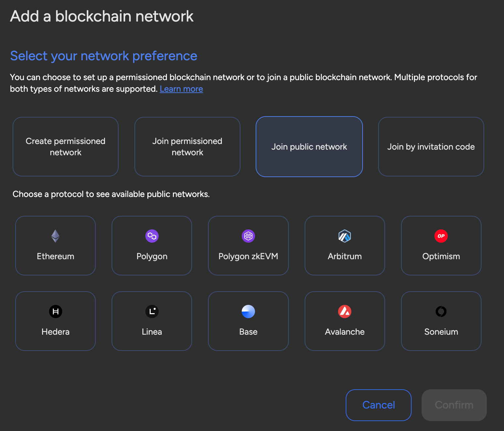Screen dimensions: 504x431
Task: Pick the red Avalanche icon
Action: [345, 311]
